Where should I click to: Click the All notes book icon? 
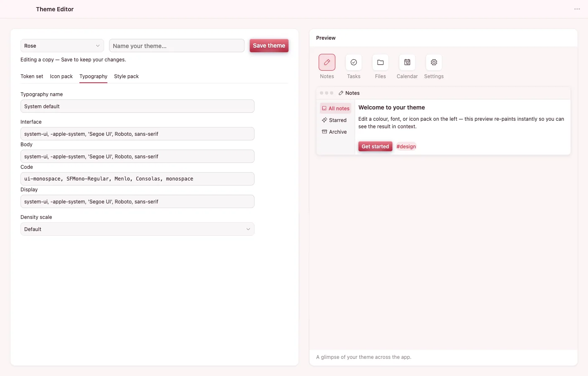click(x=324, y=108)
